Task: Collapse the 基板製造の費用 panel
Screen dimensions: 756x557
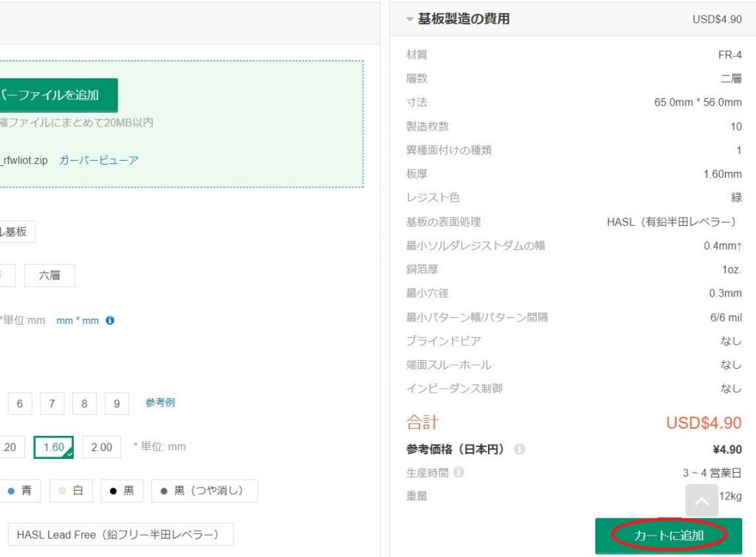Action: [410, 20]
